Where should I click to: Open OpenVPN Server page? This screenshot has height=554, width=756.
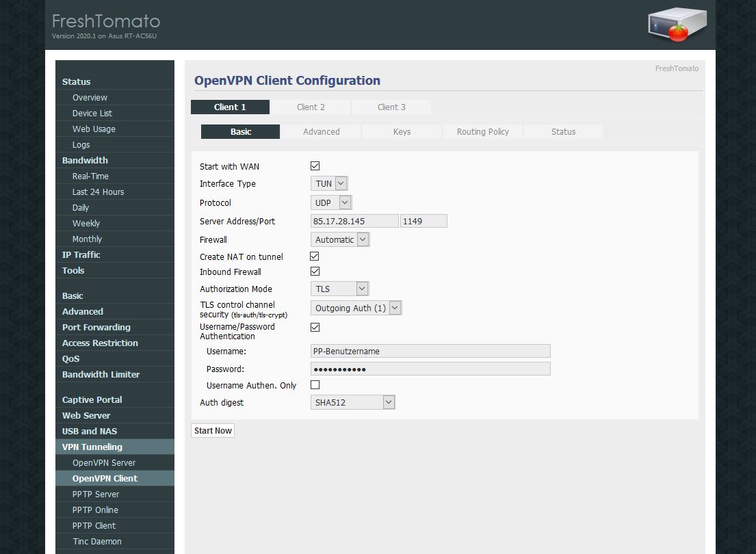click(x=115, y=462)
